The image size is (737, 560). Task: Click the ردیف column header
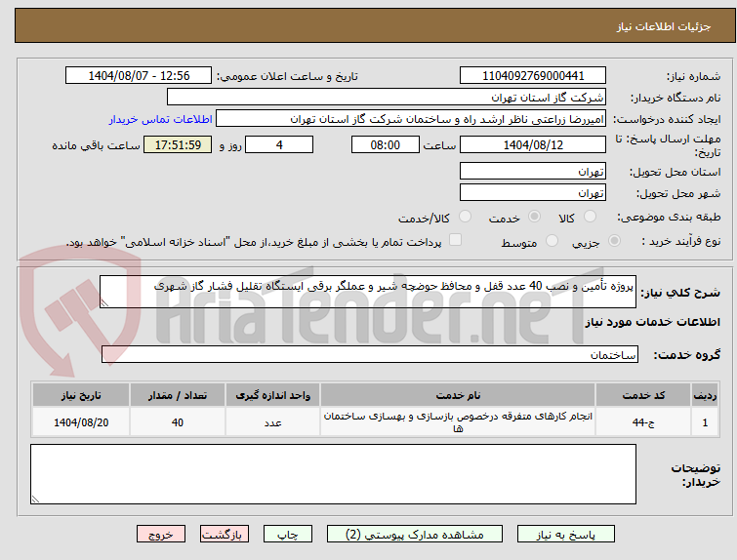[705, 395]
